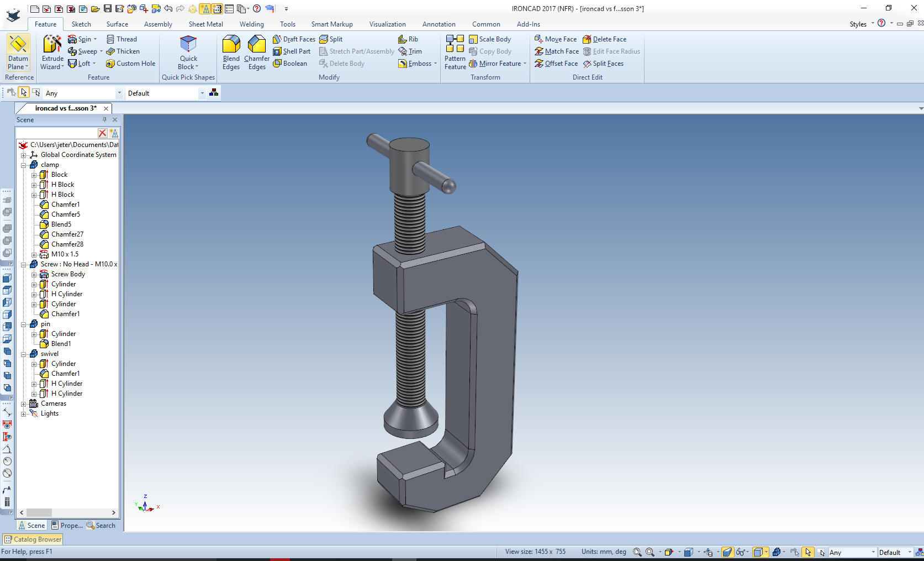This screenshot has width=924, height=561.
Task: Close the ironcad vs f...sson 3 document tab
Action: pos(106,108)
